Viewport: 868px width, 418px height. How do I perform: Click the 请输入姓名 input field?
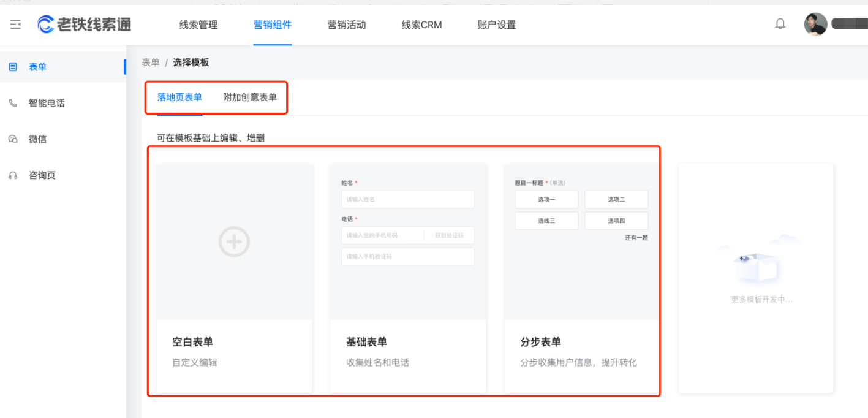407,199
